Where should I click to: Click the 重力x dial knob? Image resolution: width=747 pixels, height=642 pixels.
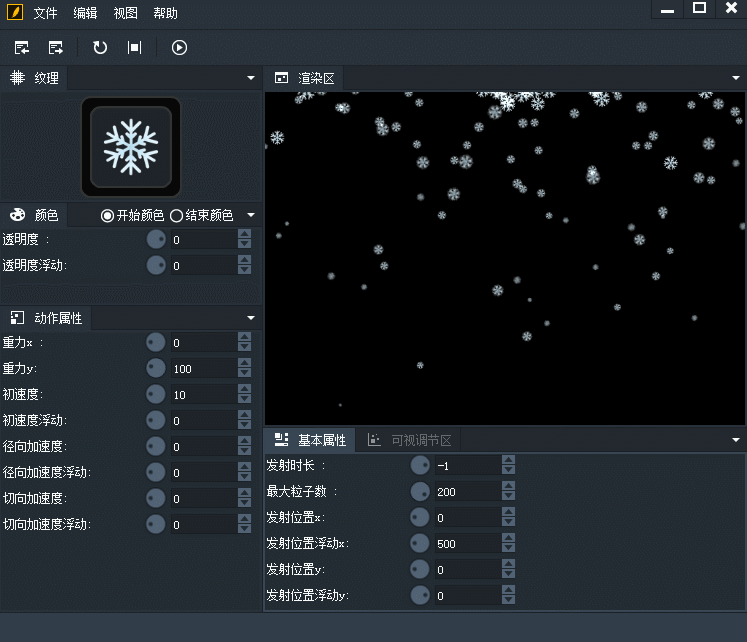pyautogui.click(x=156, y=342)
